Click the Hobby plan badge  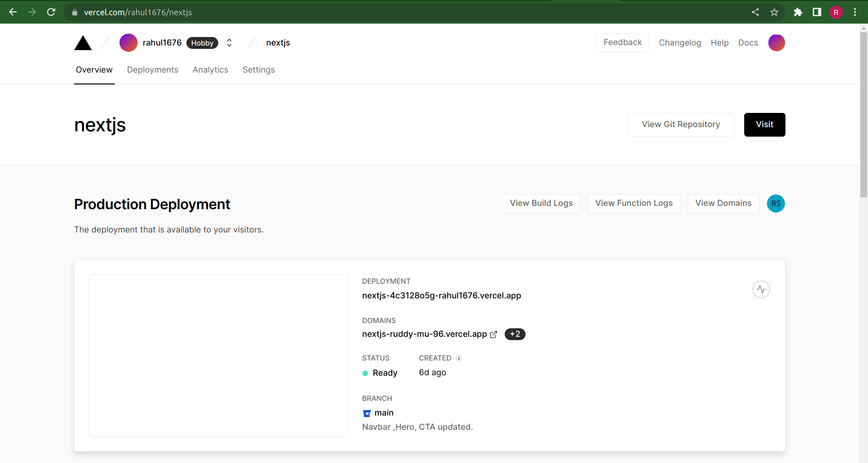click(x=202, y=43)
